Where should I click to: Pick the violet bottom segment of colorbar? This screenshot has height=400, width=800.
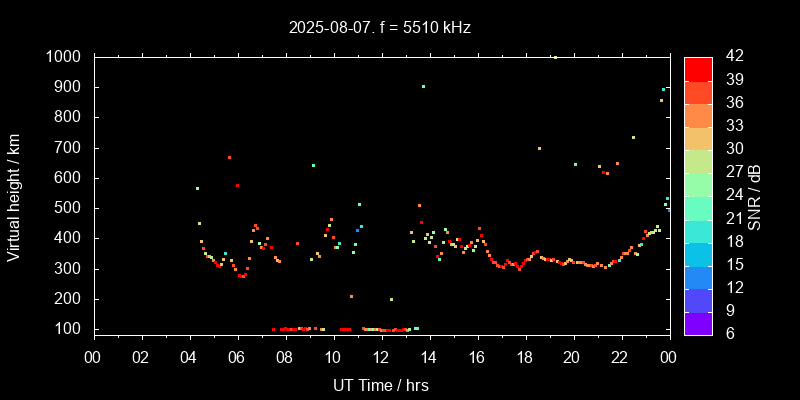point(698,321)
